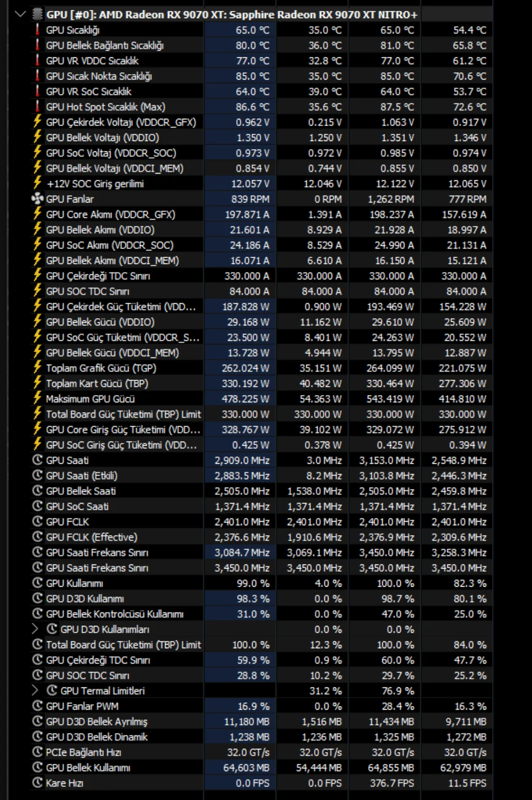The image size is (532, 800).
Task: Select the GPU FCLK (Effective) row label
Action: [x=91, y=537]
